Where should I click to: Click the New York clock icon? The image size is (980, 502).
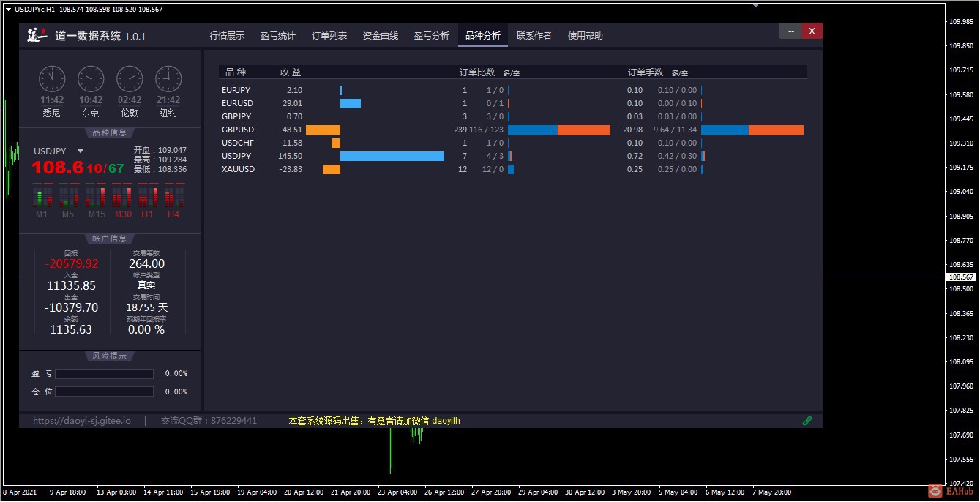tap(168, 78)
